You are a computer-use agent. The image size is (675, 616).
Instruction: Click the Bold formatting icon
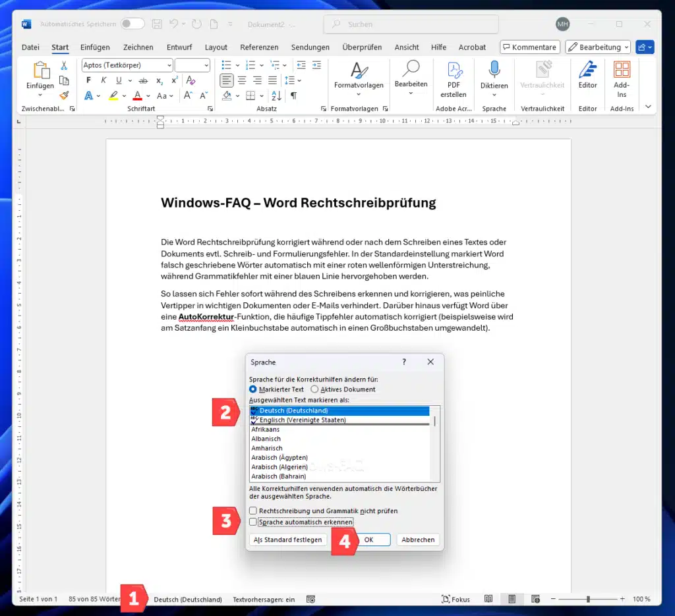(x=88, y=80)
